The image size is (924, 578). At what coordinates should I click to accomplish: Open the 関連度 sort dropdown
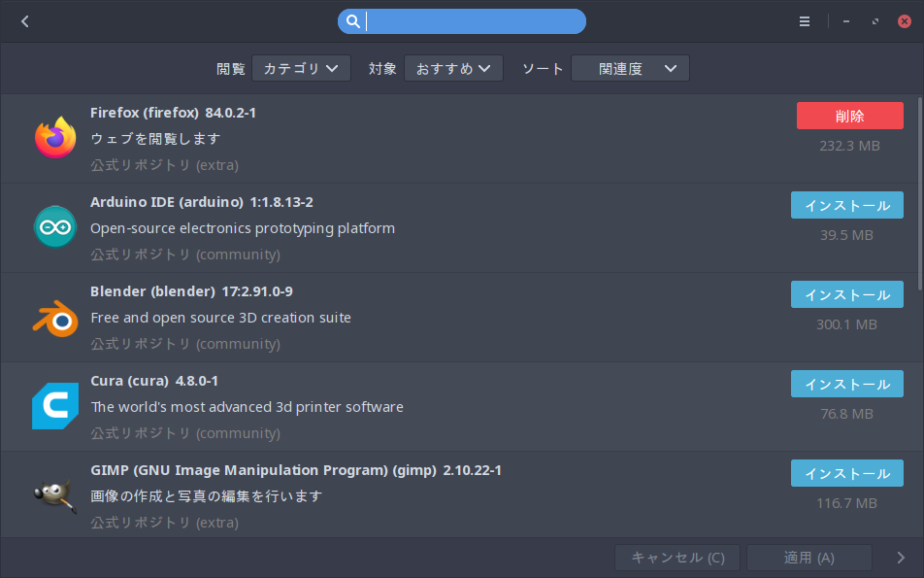630,68
